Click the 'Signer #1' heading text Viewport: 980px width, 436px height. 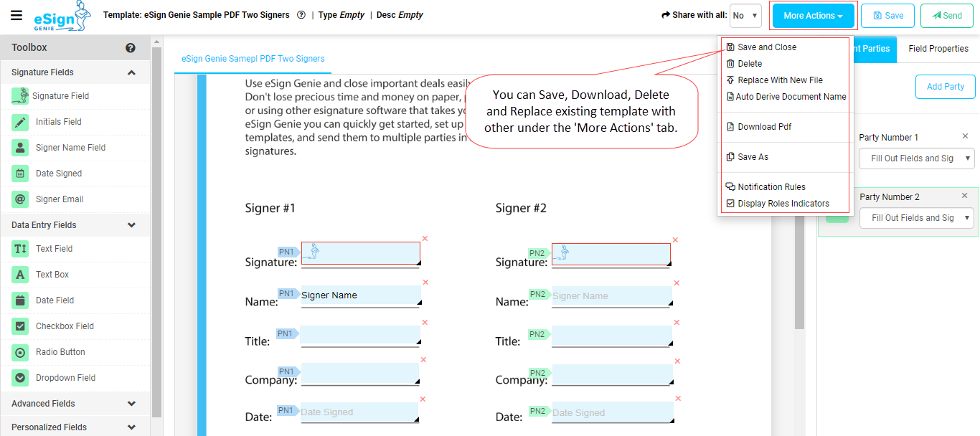[x=270, y=209]
